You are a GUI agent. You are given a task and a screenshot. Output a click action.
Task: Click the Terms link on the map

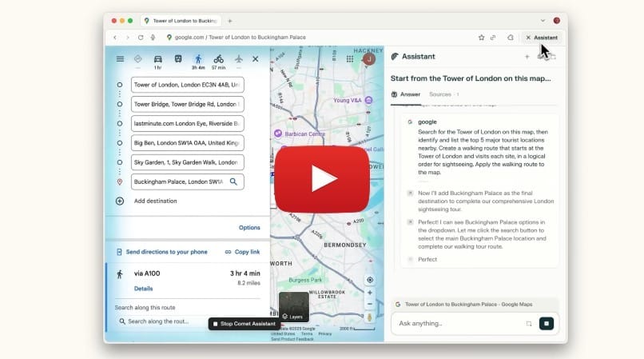pos(307,334)
